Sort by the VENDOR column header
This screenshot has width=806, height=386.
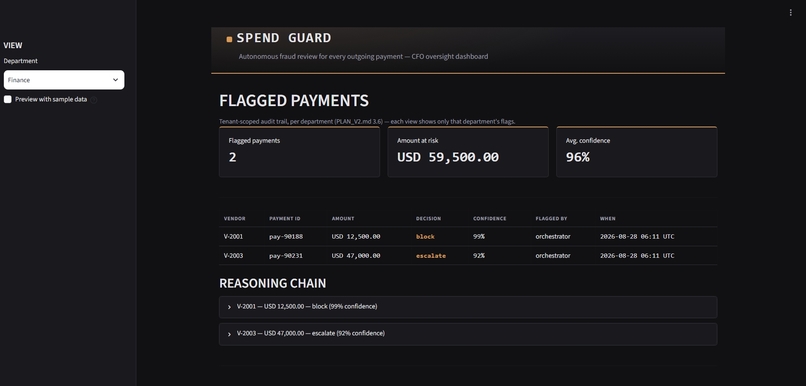coord(234,218)
